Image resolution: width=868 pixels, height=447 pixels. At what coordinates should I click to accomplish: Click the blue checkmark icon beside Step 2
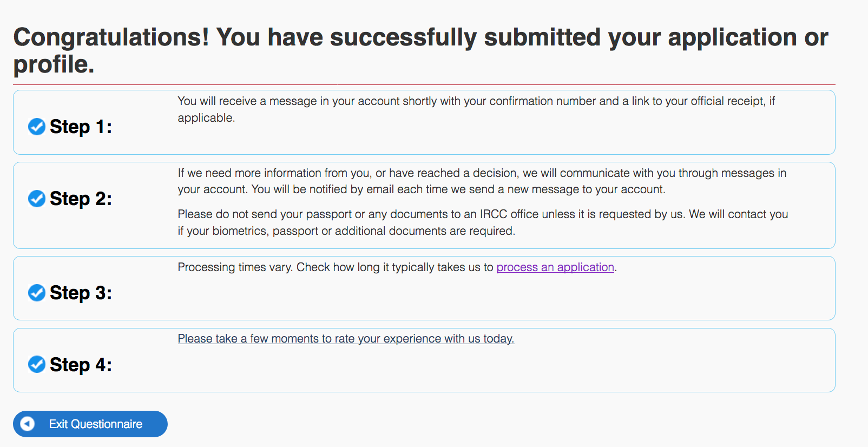coord(37,199)
